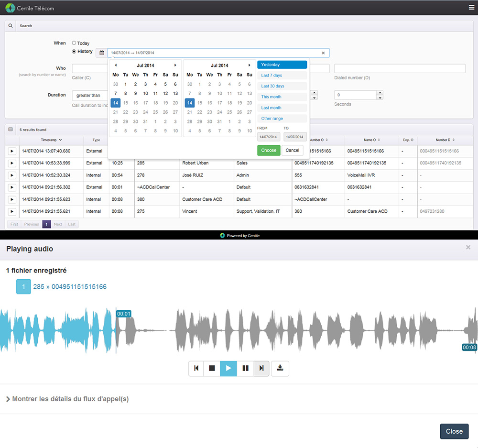Click the Play audio button
The width and height of the screenshot is (478, 448).
(x=228, y=369)
